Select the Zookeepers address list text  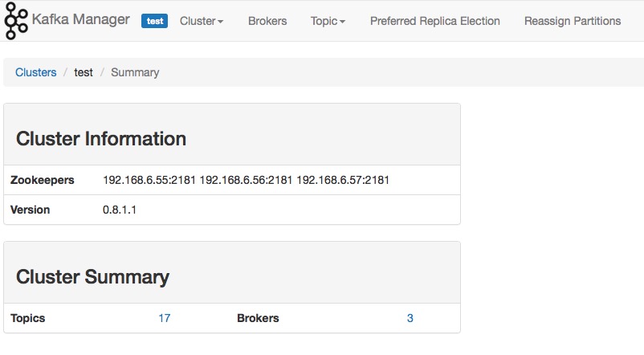coord(246,180)
